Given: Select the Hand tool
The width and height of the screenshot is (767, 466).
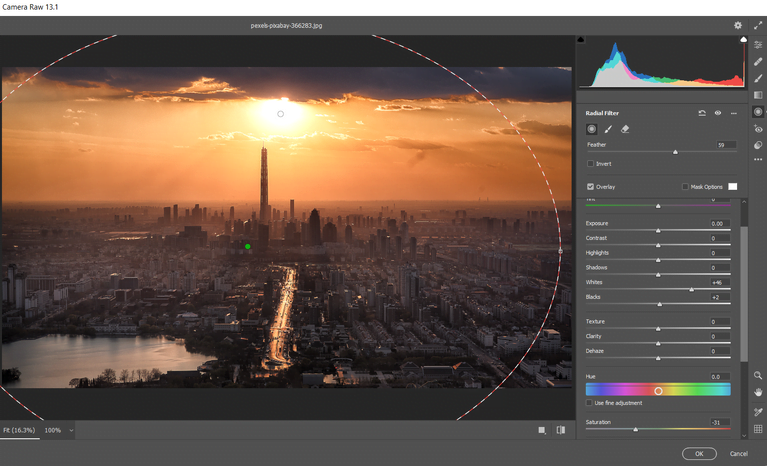Looking at the screenshot, I should 758,392.
